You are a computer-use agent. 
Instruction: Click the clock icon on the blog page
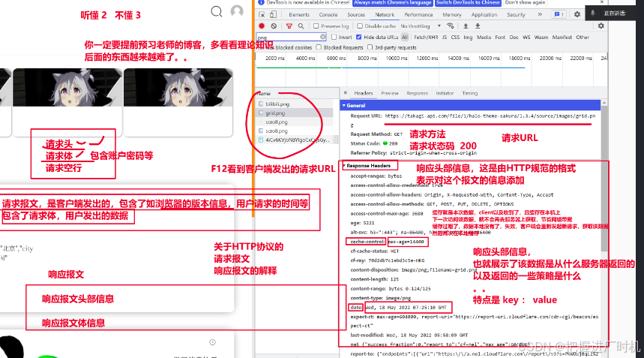[212, 342]
